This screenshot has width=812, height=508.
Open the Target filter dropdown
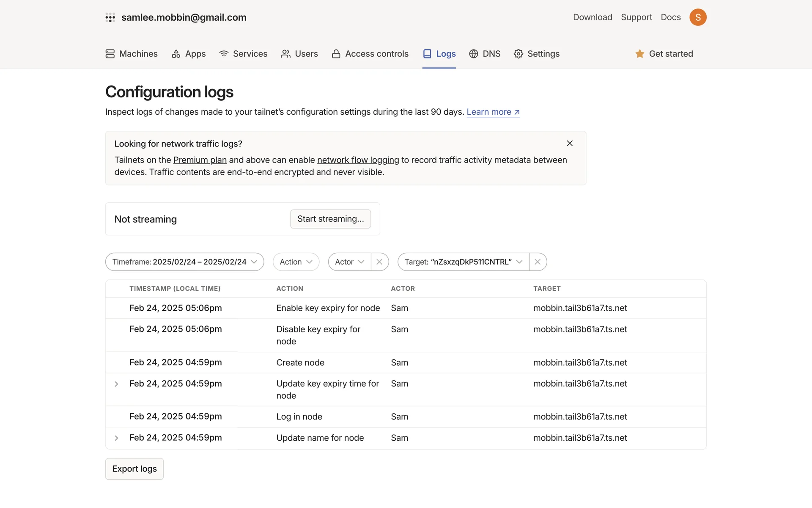tap(463, 262)
